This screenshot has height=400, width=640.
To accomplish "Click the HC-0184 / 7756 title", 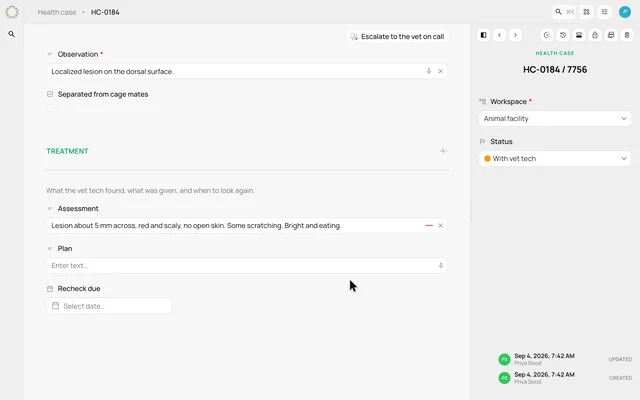I will click(555, 69).
